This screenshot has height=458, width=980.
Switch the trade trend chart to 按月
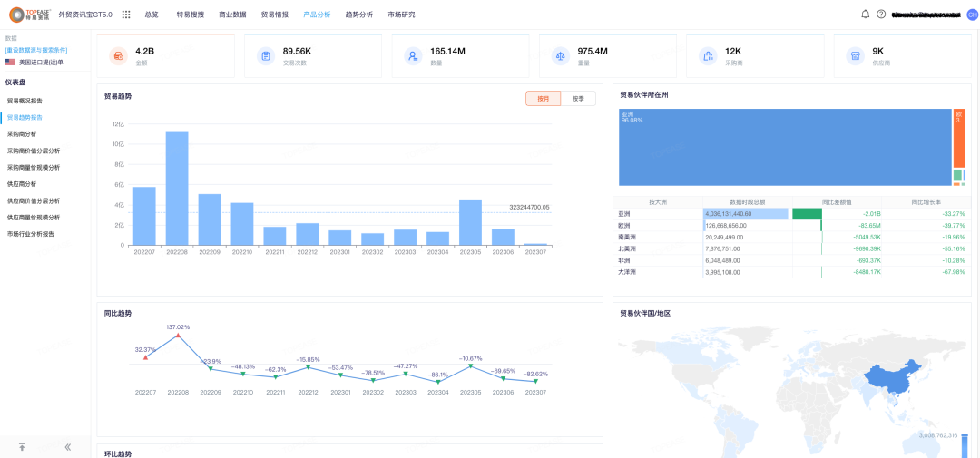[x=544, y=99]
